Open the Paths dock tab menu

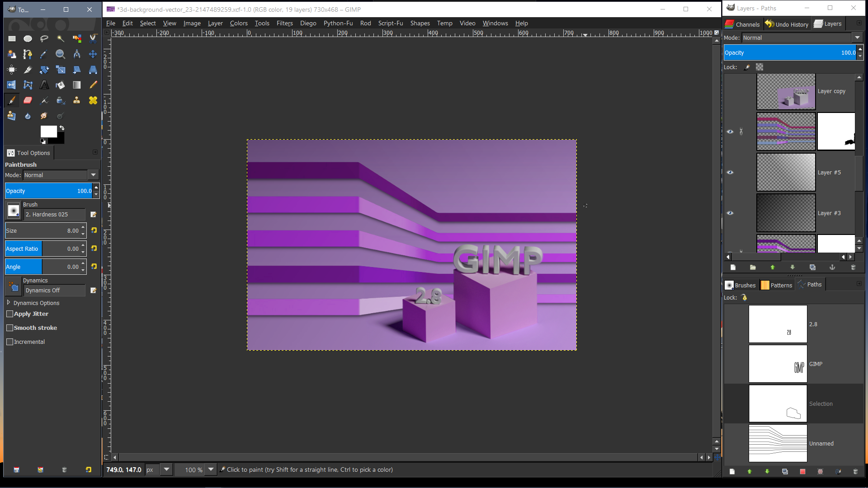pos(859,284)
